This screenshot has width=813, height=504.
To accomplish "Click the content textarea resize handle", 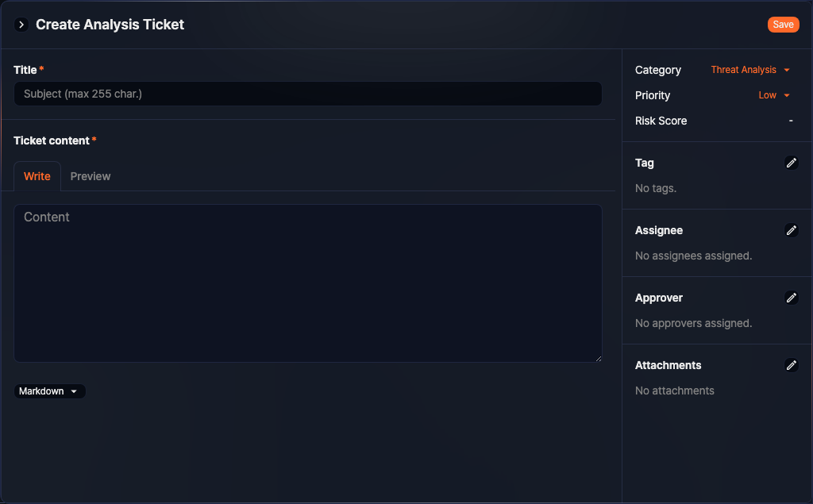I will point(599,359).
